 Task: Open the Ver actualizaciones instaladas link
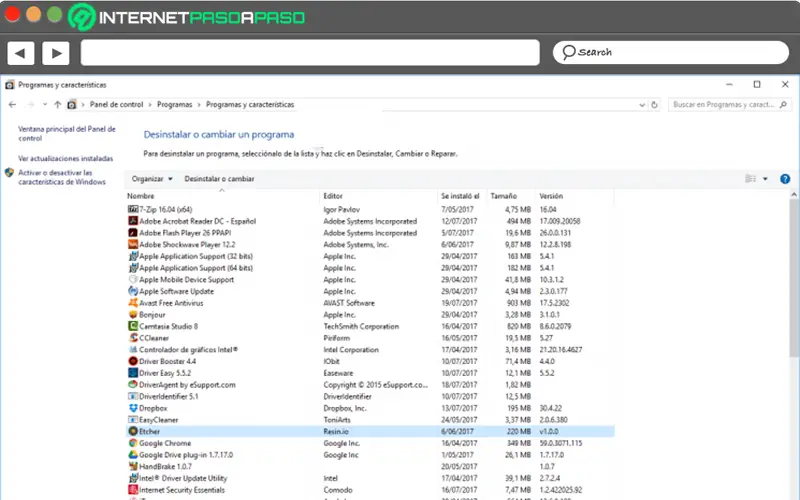point(65,158)
